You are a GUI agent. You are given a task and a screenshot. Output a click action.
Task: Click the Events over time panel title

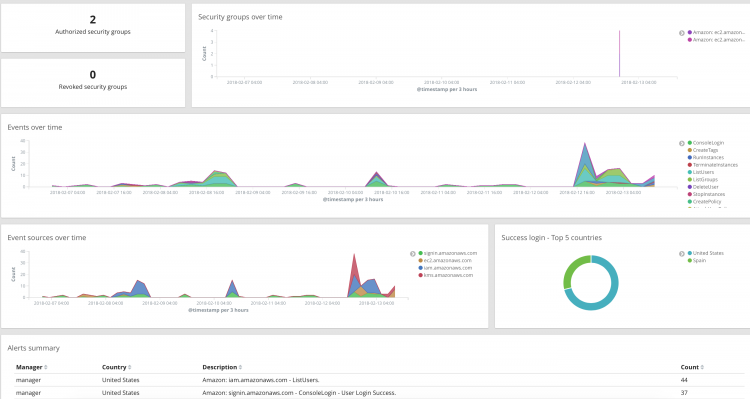(x=34, y=127)
